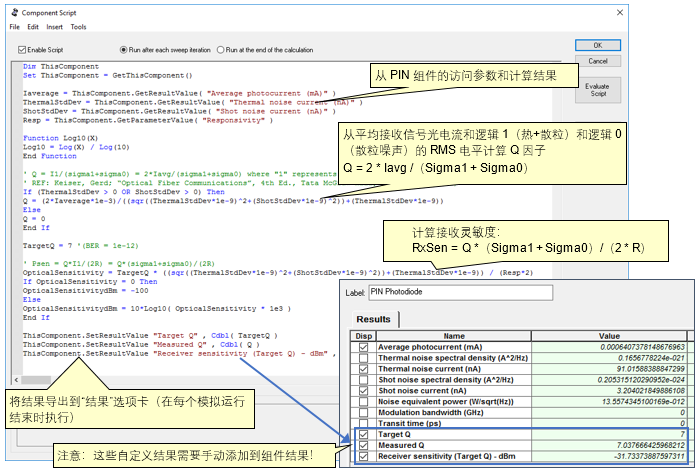Check Transit time (ps) display box
The image size is (699, 471).
[364, 423]
